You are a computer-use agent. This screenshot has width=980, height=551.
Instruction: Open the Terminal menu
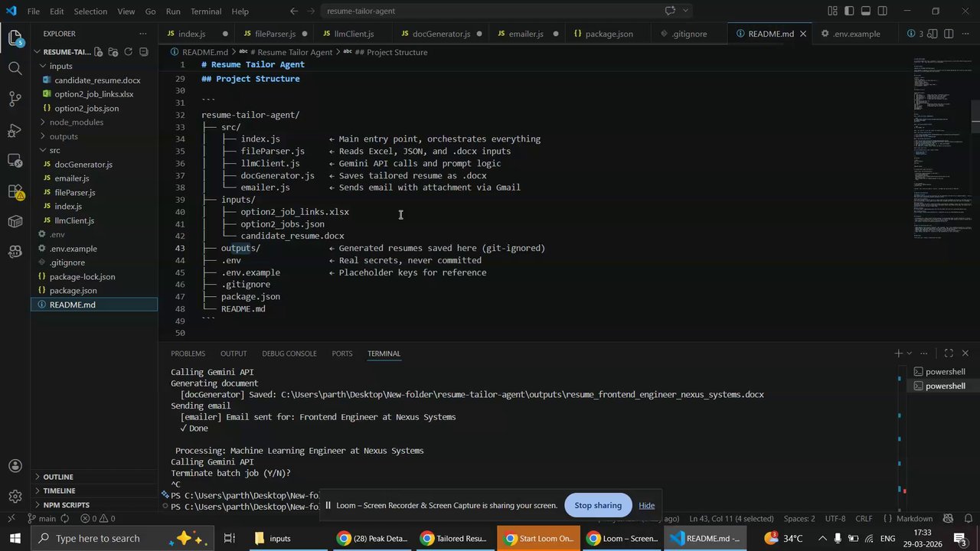pyautogui.click(x=205, y=11)
